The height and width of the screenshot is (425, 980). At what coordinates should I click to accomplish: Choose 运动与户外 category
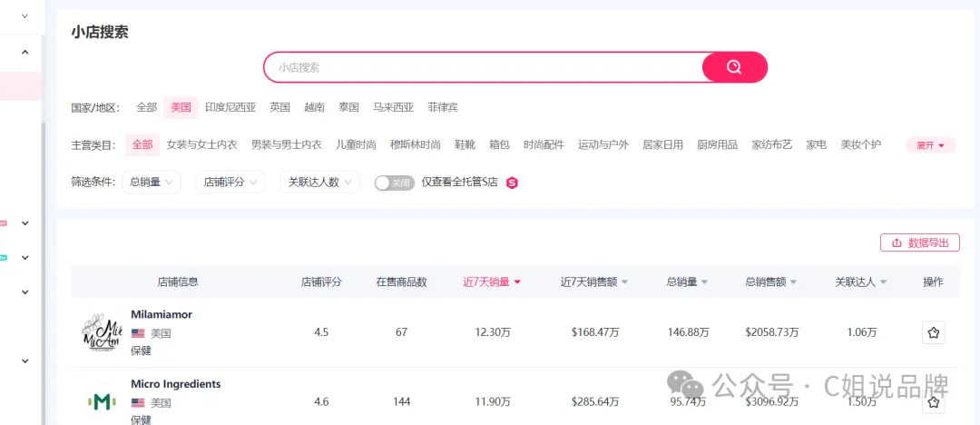tap(603, 145)
